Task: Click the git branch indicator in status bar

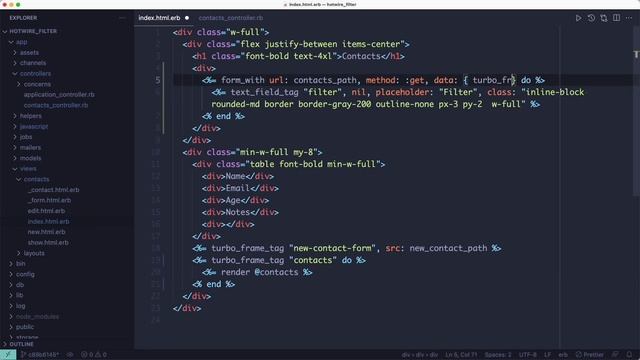Action: pos(40,355)
